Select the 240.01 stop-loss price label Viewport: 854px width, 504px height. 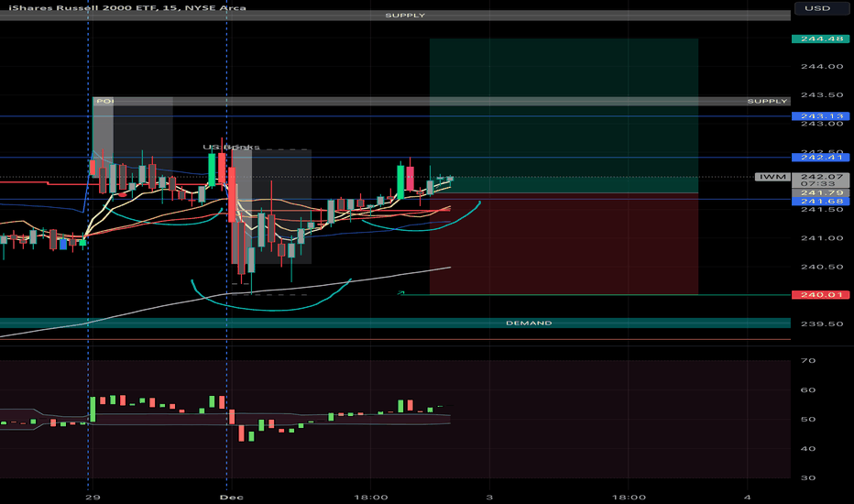(x=820, y=295)
